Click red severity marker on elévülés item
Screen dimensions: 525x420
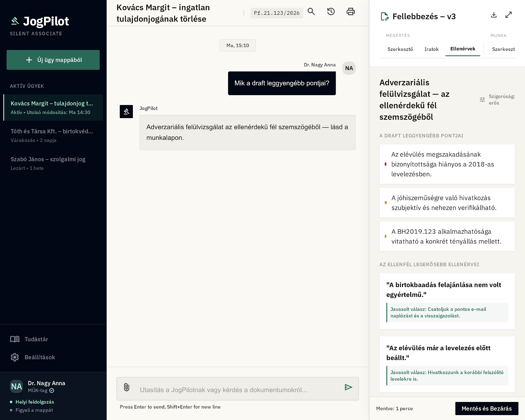pyautogui.click(x=386, y=164)
